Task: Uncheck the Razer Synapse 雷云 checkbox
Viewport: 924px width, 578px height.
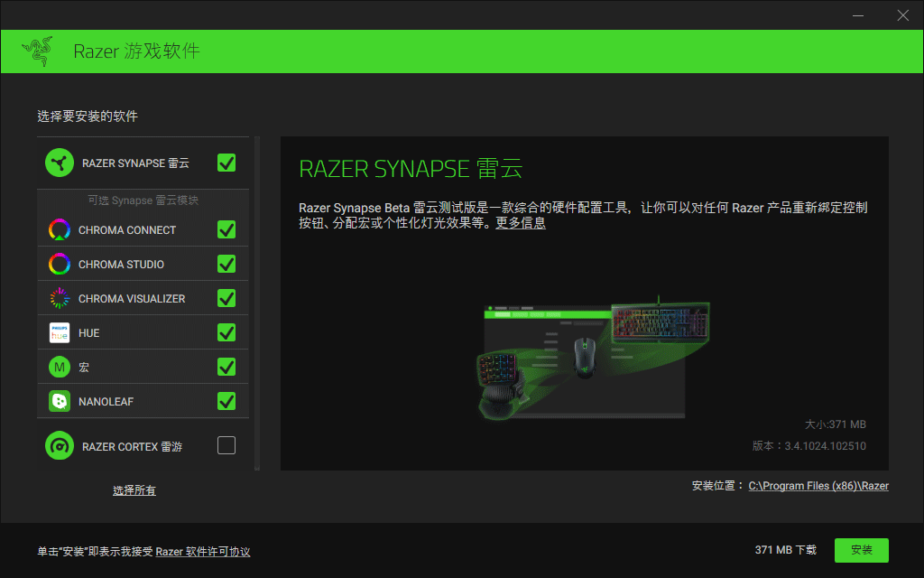Action: point(226,163)
